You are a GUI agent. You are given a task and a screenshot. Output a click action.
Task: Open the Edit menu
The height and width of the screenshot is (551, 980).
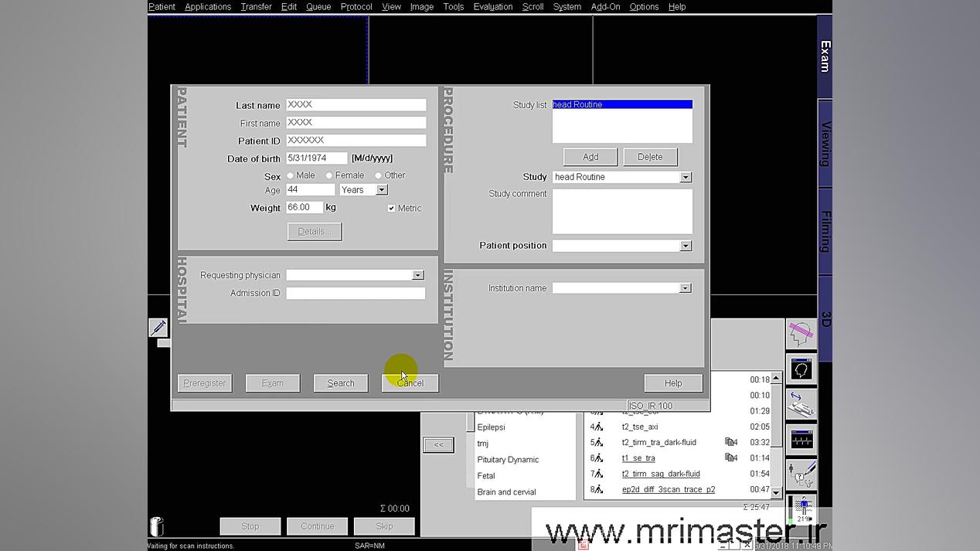[289, 7]
